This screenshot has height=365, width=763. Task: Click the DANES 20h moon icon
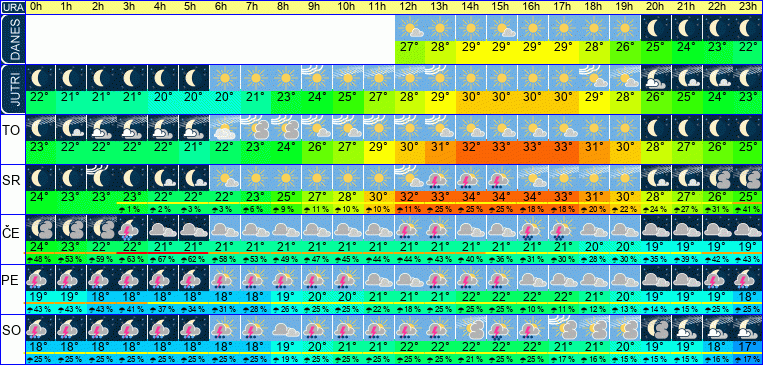point(656,28)
